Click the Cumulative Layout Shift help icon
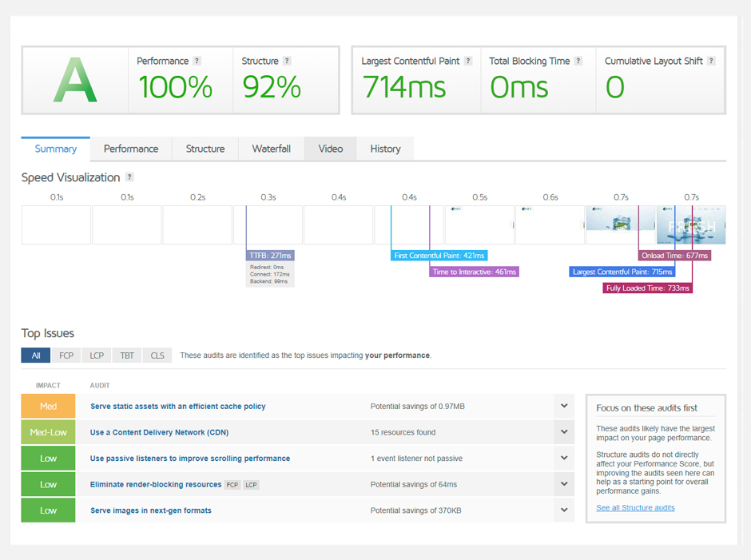Screen dimensions: 751x560 click(711, 61)
